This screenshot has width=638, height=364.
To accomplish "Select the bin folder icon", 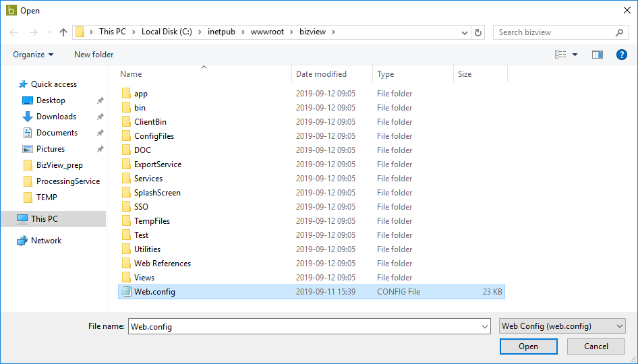I will click(127, 108).
